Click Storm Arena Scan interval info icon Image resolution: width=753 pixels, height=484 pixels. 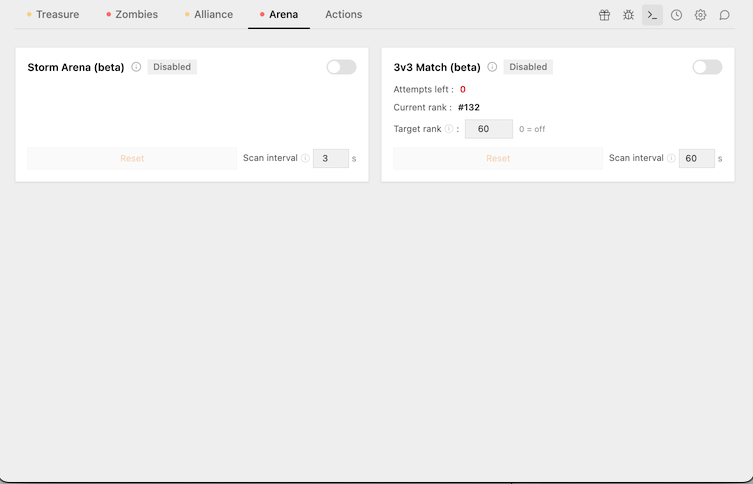pyautogui.click(x=305, y=158)
